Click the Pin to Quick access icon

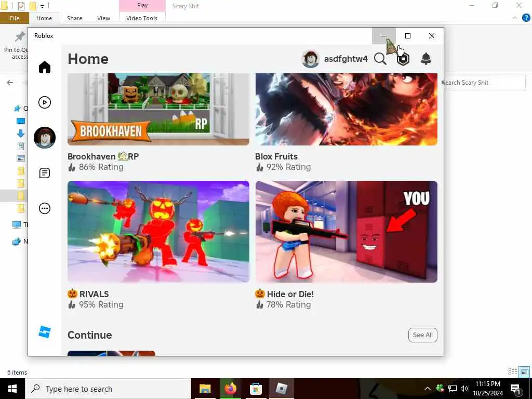pos(20,36)
